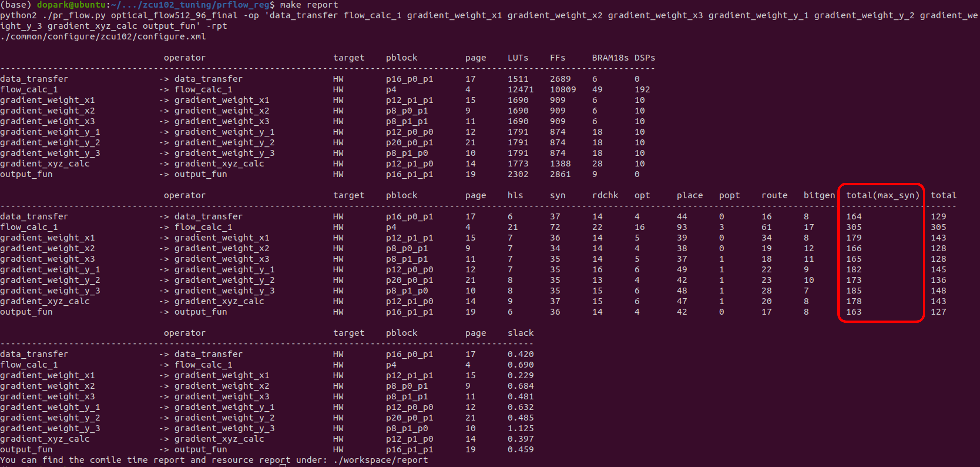Click place time 93 for flow_calc_1
980x467 pixels.
point(682,227)
